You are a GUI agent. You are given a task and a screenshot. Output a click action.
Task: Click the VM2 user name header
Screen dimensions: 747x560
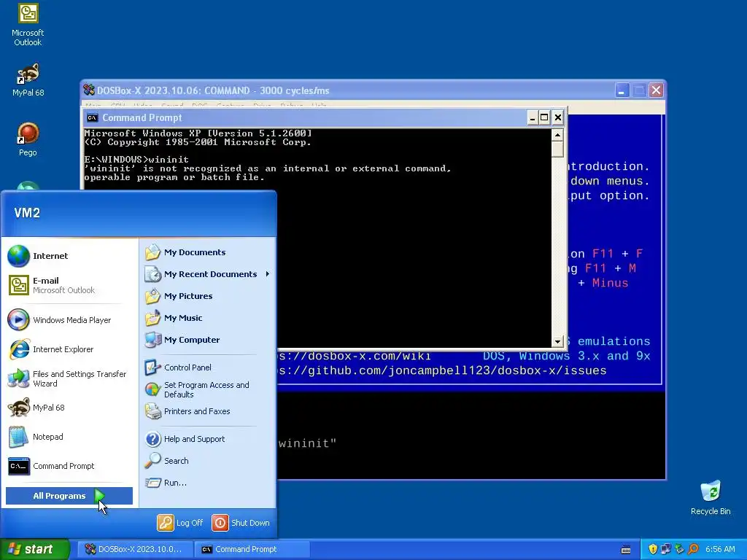[x=27, y=213]
